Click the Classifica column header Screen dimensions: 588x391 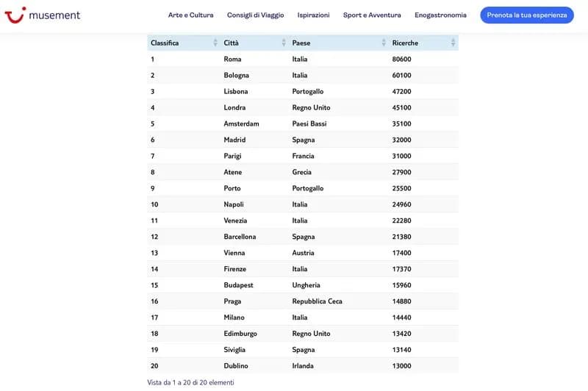(165, 43)
